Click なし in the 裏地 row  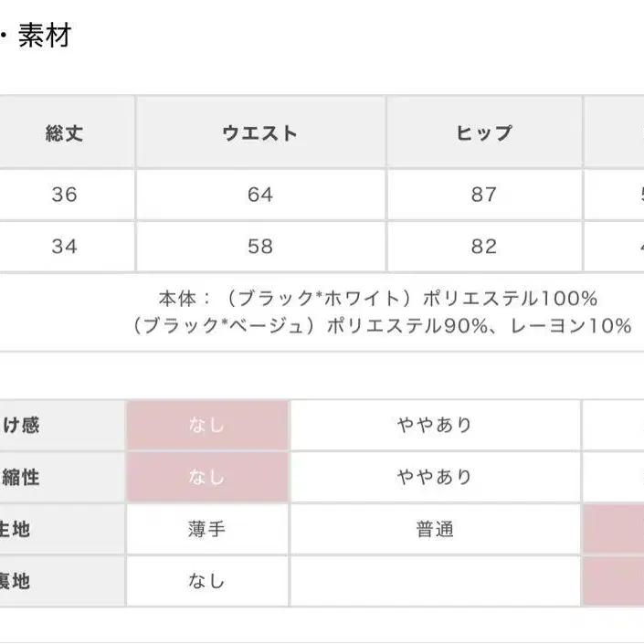[x=206, y=581]
